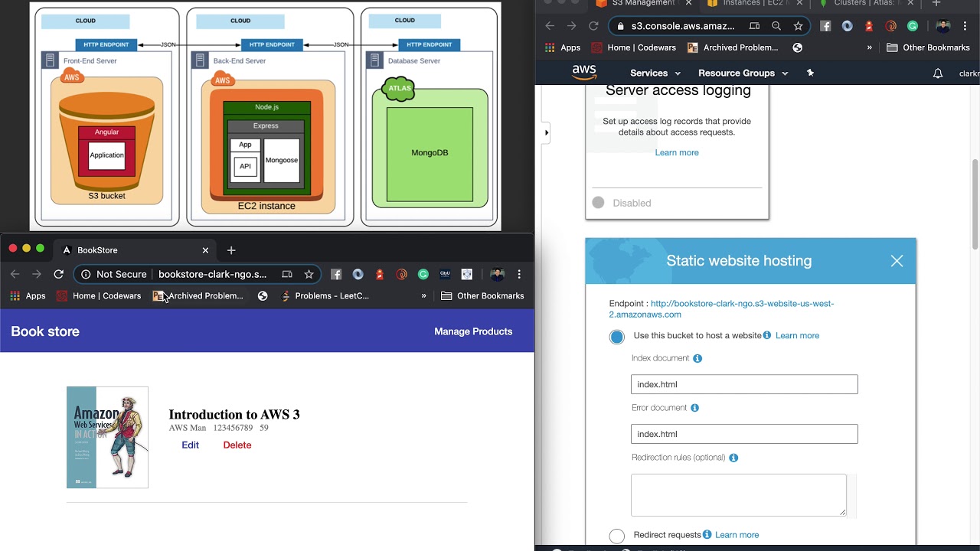The height and width of the screenshot is (551, 980).
Task: Select the Redirect requests option
Action: pos(617,536)
